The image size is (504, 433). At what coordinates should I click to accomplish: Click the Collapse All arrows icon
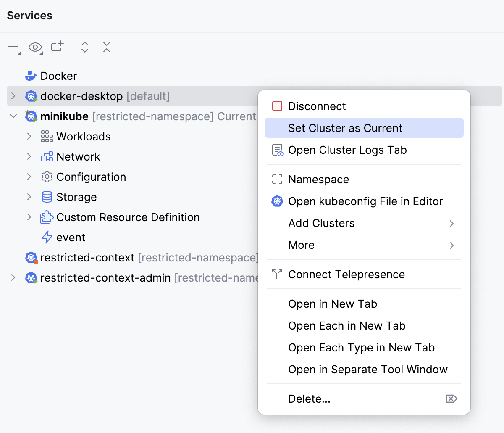click(107, 47)
